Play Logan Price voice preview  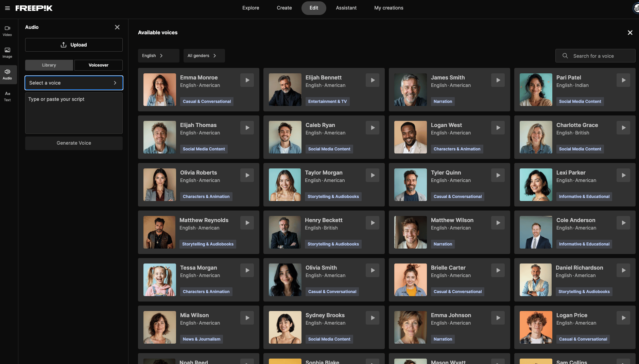[624, 318]
